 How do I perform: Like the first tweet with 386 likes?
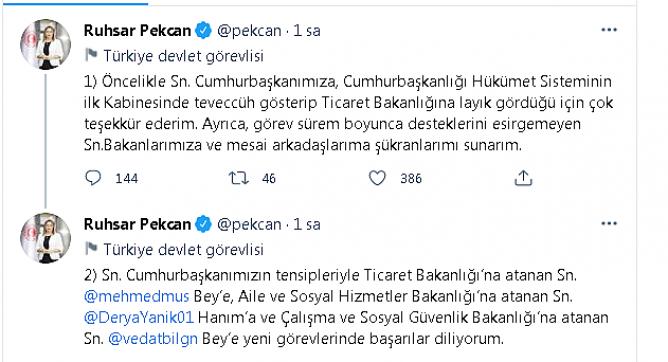tap(377, 178)
